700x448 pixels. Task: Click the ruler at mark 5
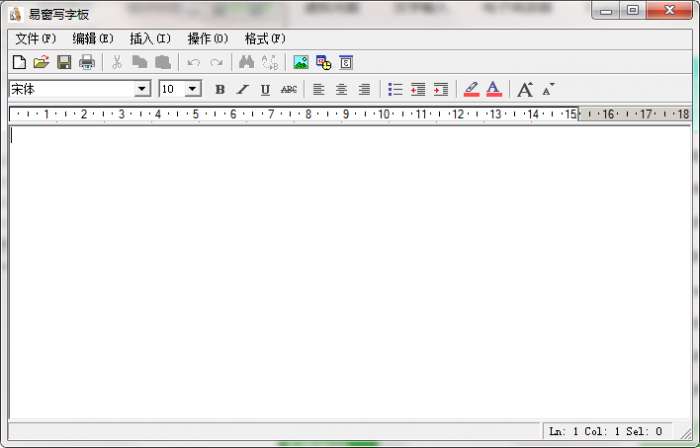click(x=196, y=114)
